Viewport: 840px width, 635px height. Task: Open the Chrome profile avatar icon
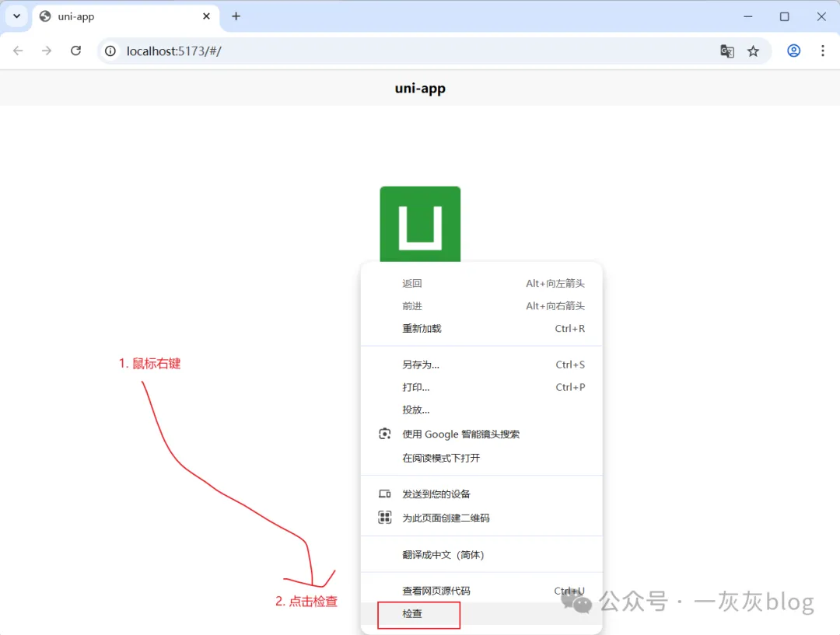(x=793, y=51)
